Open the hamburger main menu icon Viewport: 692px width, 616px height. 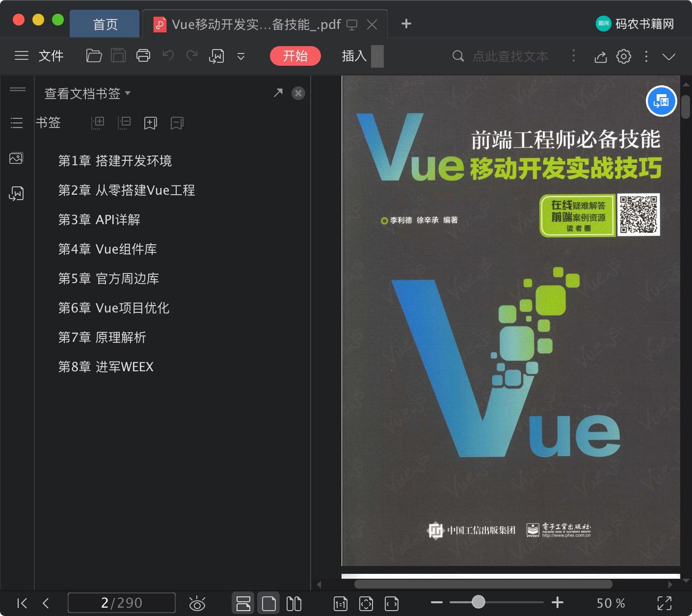pos(22,56)
